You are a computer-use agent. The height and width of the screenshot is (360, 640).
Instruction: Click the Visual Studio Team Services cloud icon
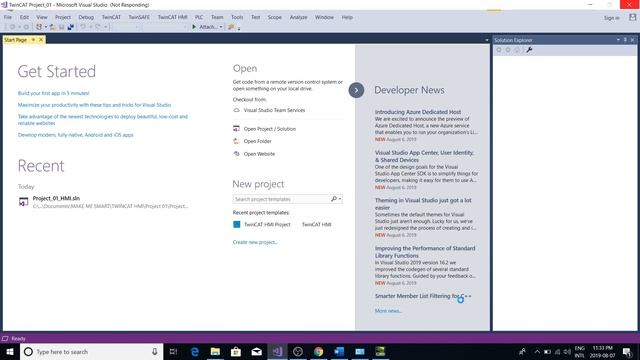click(236, 110)
